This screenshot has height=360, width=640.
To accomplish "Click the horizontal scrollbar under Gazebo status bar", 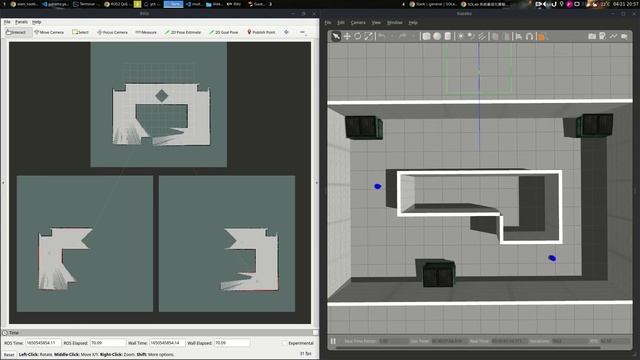I will coord(468,348).
